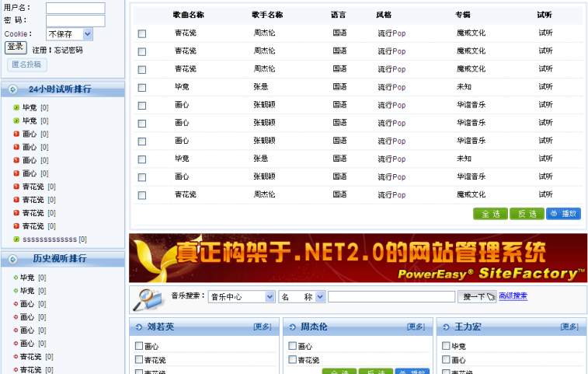Tick the checkbox for 毕竟 under 王力宏
Image resolution: width=588 pixels, height=374 pixels.
[446, 347]
